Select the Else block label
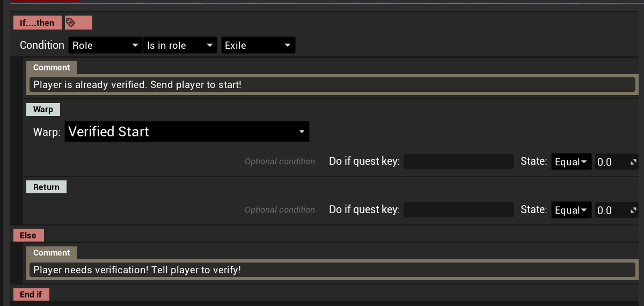The image size is (644, 306). coord(28,235)
